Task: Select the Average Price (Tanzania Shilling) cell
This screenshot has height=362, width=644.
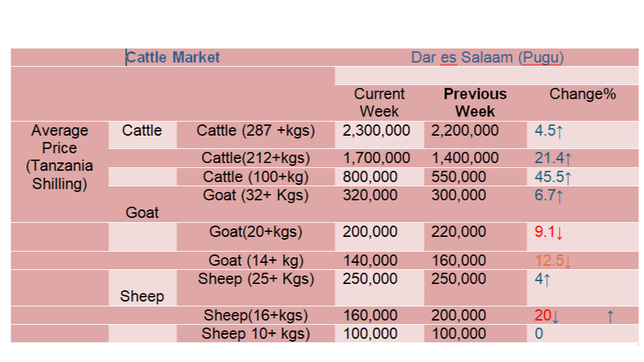Action: 60,157
